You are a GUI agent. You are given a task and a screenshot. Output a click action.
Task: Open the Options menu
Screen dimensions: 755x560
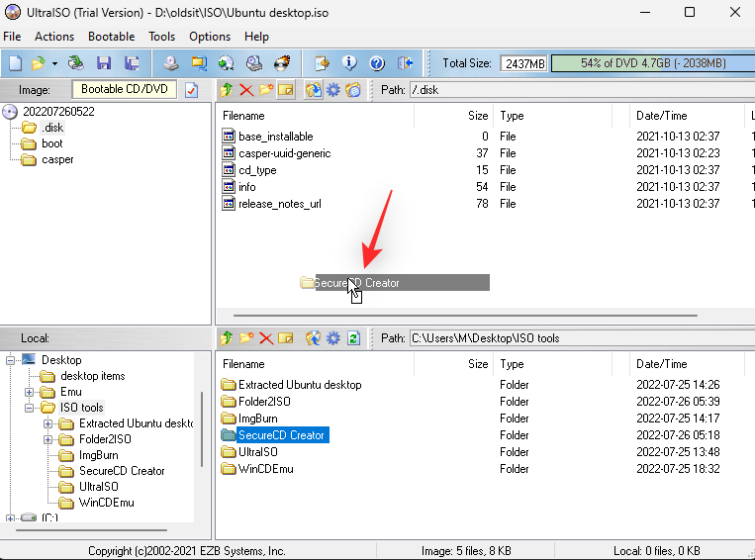tap(210, 37)
